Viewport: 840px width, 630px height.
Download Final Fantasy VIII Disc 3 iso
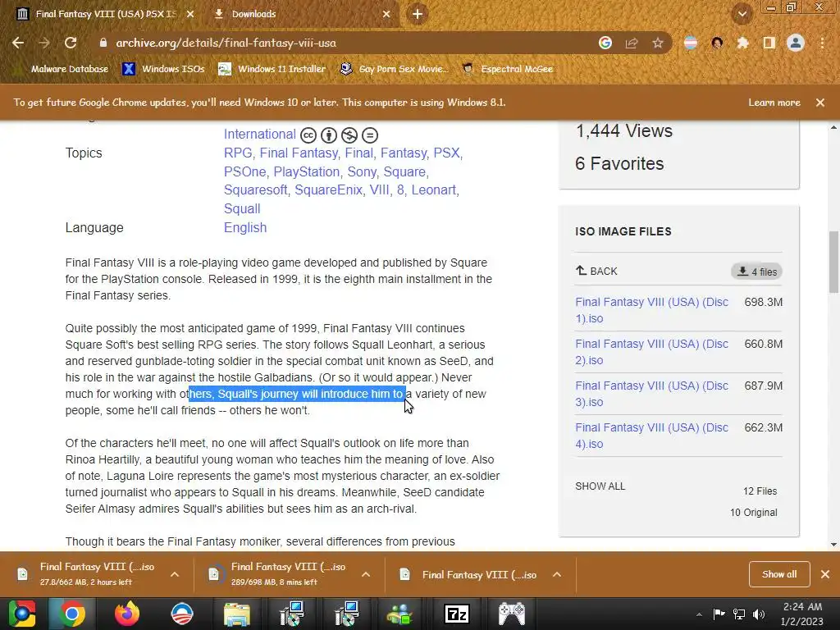651,394
